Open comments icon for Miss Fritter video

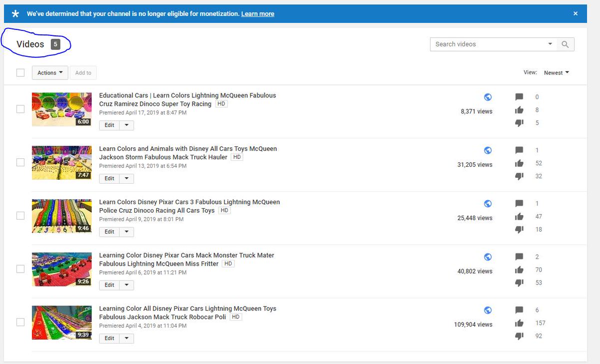click(x=519, y=257)
